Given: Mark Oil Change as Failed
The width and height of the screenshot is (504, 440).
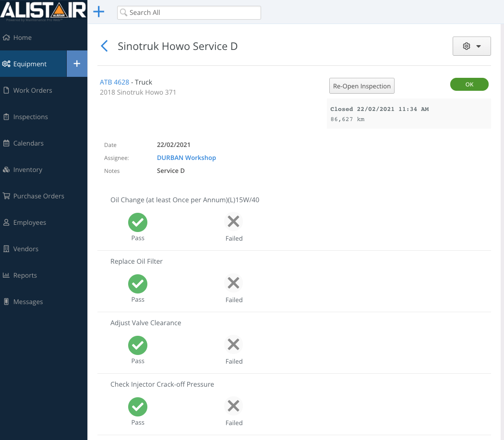Looking at the screenshot, I should [233, 221].
